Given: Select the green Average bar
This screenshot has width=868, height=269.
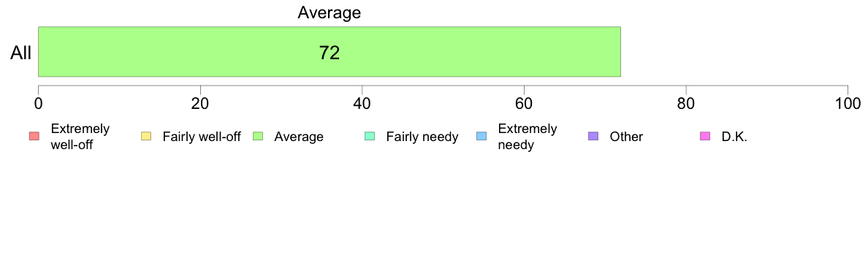Looking at the screenshot, I should coord(330,51).
